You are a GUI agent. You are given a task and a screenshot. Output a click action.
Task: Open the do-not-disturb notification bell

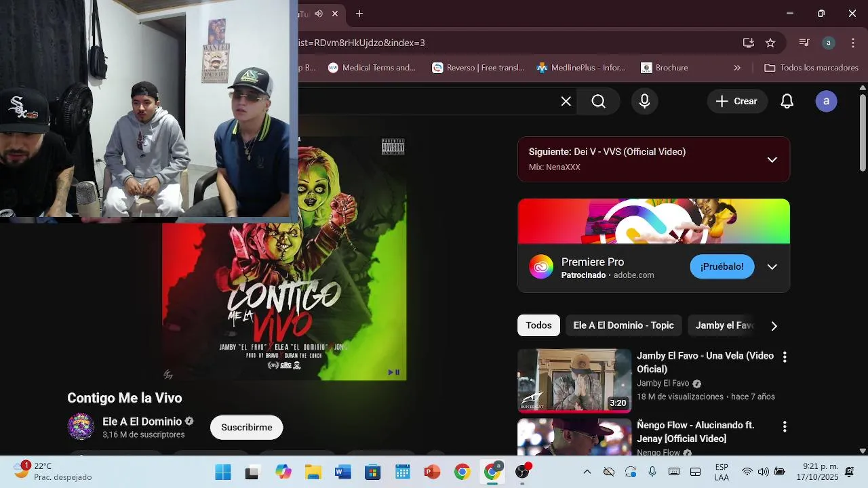(850, 472)
